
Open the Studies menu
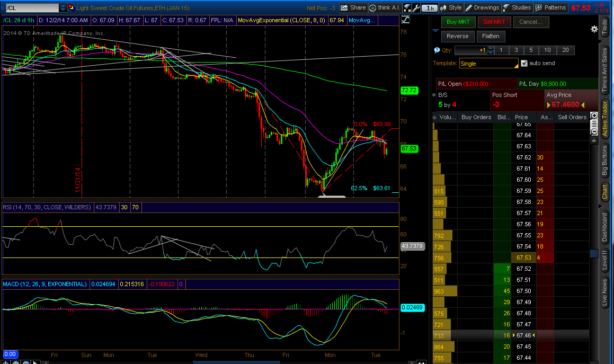(517, 8)
